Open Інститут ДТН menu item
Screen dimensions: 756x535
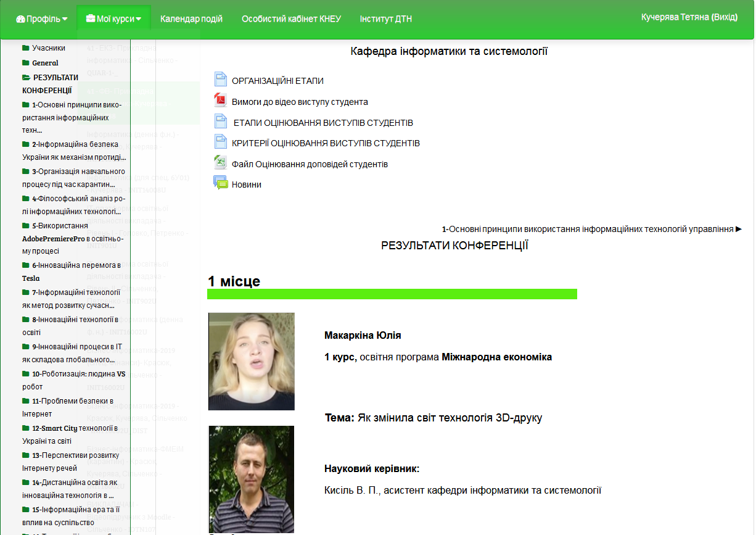[385, 19]
